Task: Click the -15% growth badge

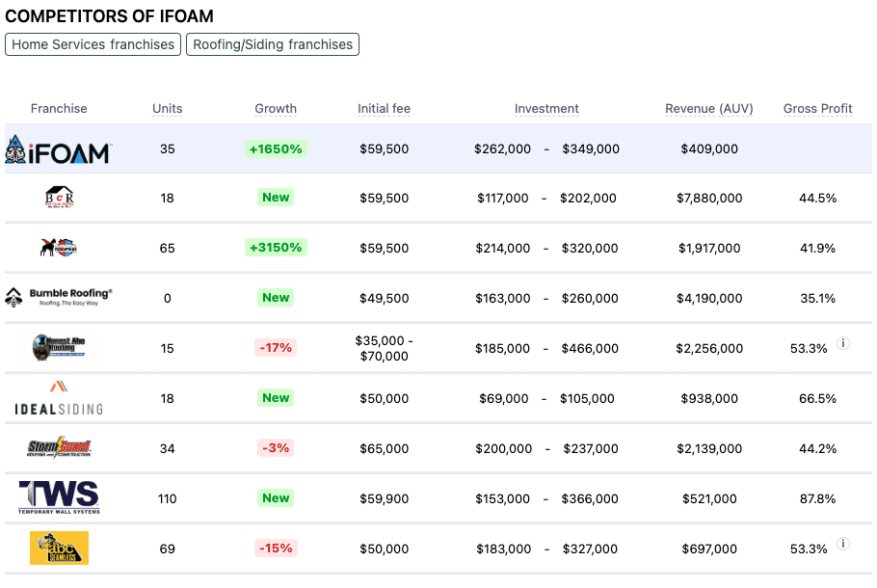Action: (276, 548)
